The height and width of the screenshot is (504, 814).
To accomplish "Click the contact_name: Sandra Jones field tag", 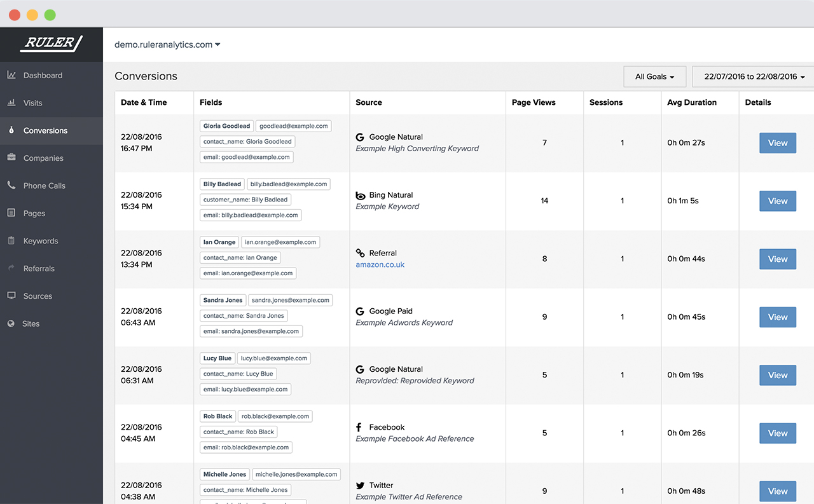I will pyautogui.click(x=244, y=316).
